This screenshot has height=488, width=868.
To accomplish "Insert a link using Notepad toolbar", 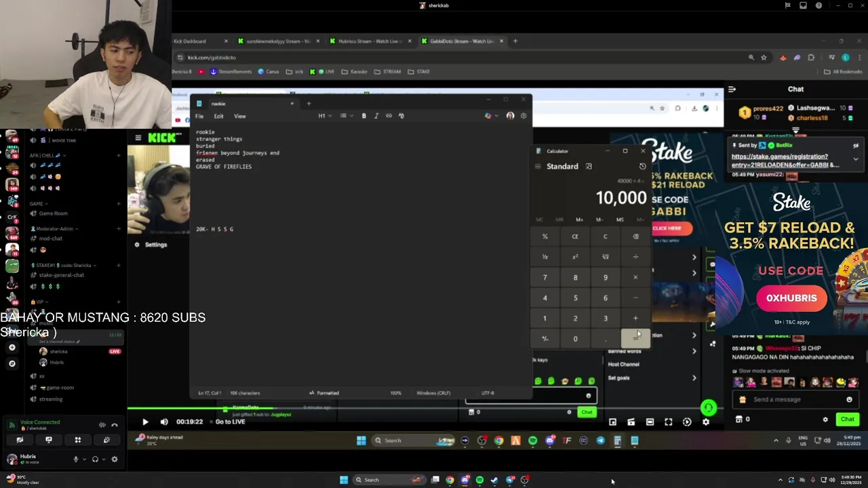I will [x=389, y=116].
